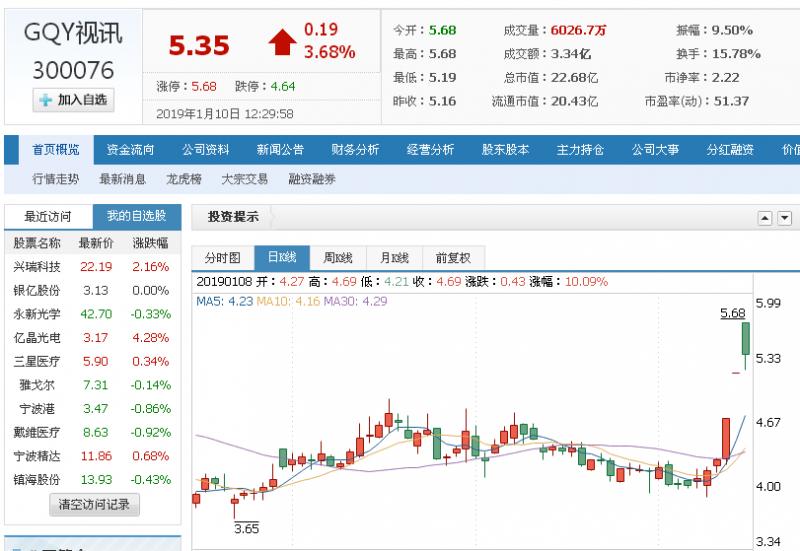Click the blue plus icon beside 加入自选

[x=46, y=100]
